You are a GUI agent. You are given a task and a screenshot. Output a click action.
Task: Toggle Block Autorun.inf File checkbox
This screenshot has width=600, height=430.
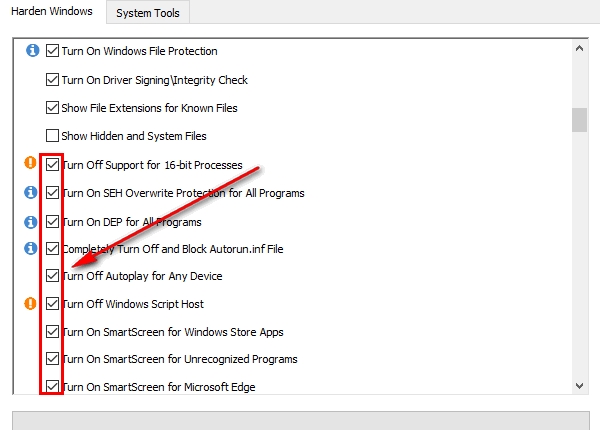[52, 249]
